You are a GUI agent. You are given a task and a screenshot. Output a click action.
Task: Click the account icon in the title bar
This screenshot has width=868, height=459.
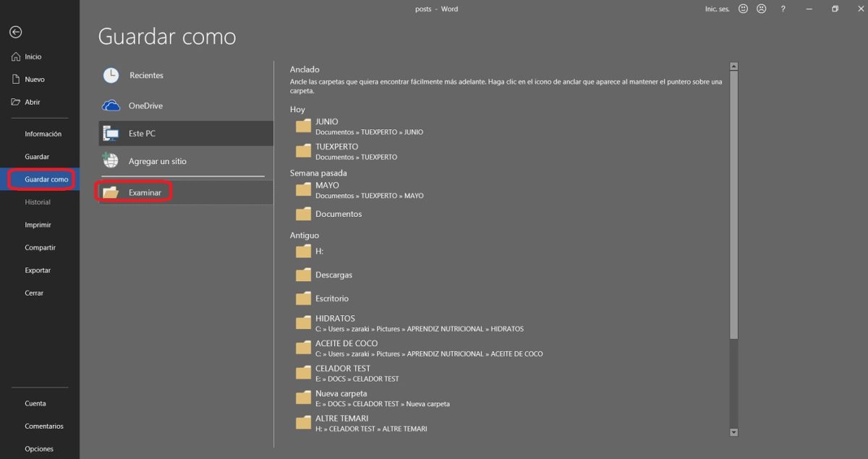pos(762,9)
